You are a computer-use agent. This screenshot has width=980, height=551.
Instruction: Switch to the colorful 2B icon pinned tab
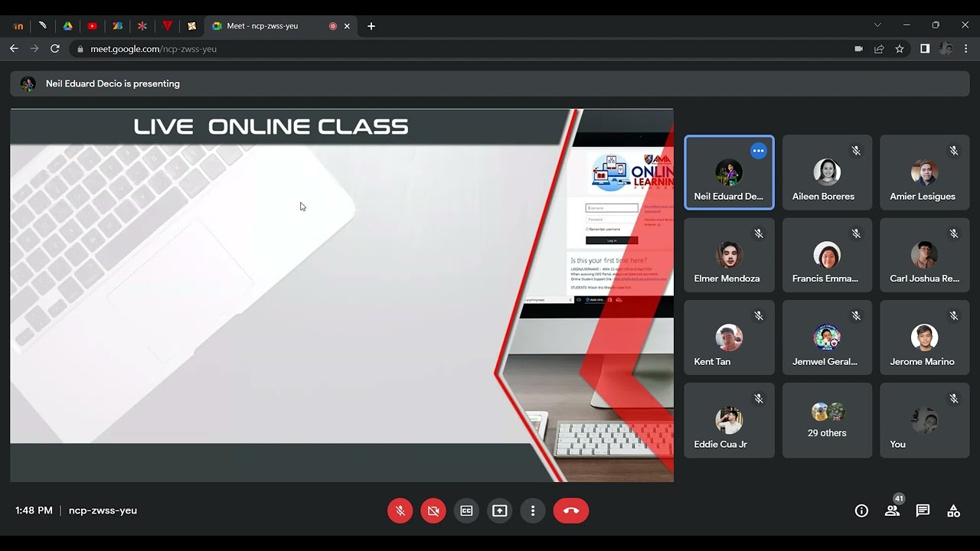point(117,25)
